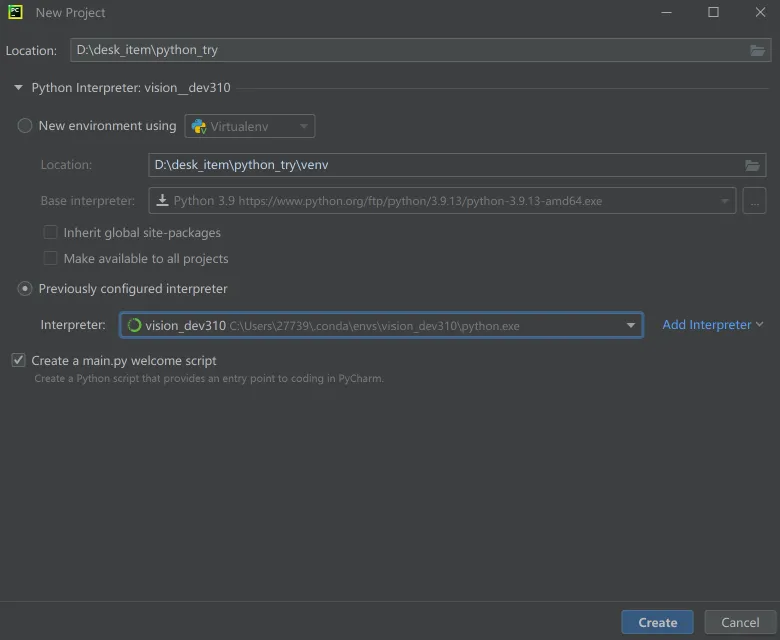
Task: Click the download icon beside Python 3.9
Action: pos(162,200)
